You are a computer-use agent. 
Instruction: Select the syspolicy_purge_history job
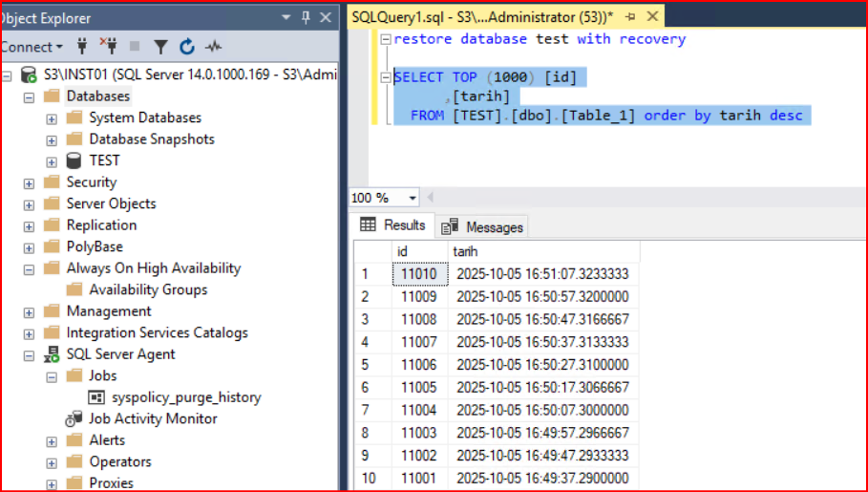(185, 397)
